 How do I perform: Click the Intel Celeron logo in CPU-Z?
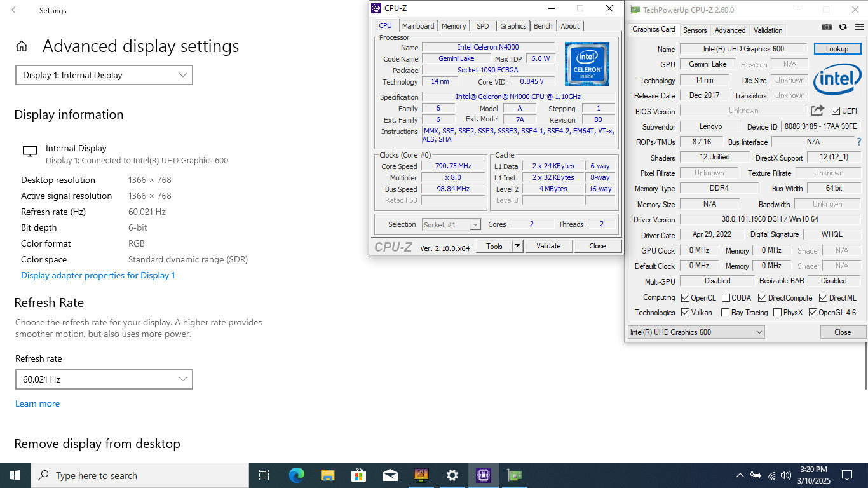click(587, 64)
